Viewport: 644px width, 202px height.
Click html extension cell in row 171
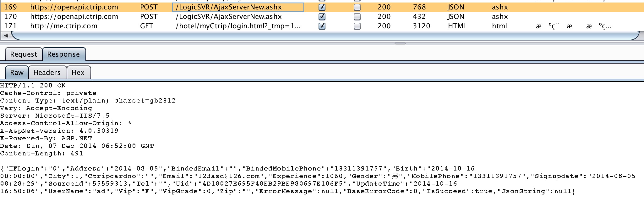tap(499, 26)
